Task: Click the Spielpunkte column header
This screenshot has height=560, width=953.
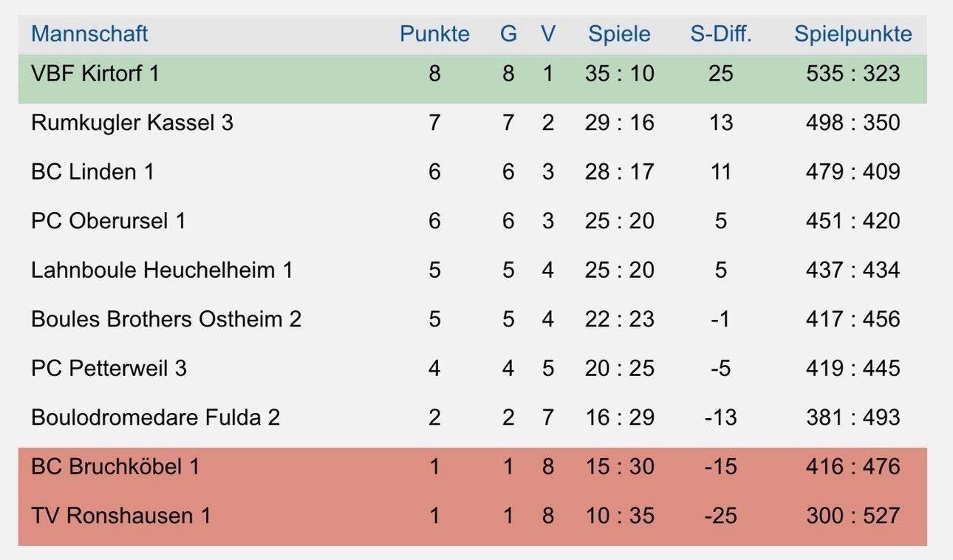Action: [853, 34]
